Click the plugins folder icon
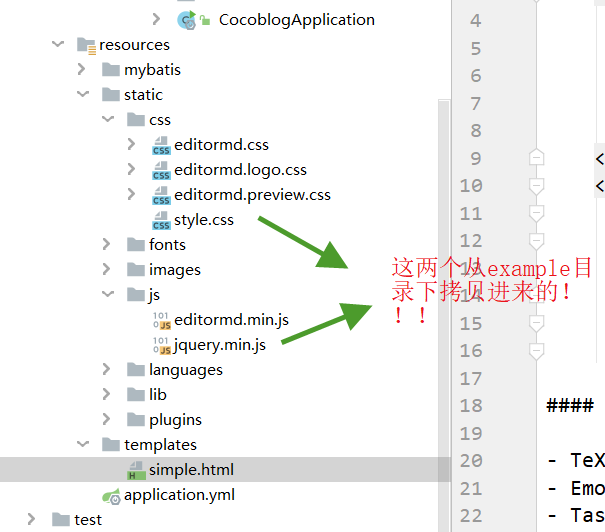 pyautogui.click(x=136, y=420)
